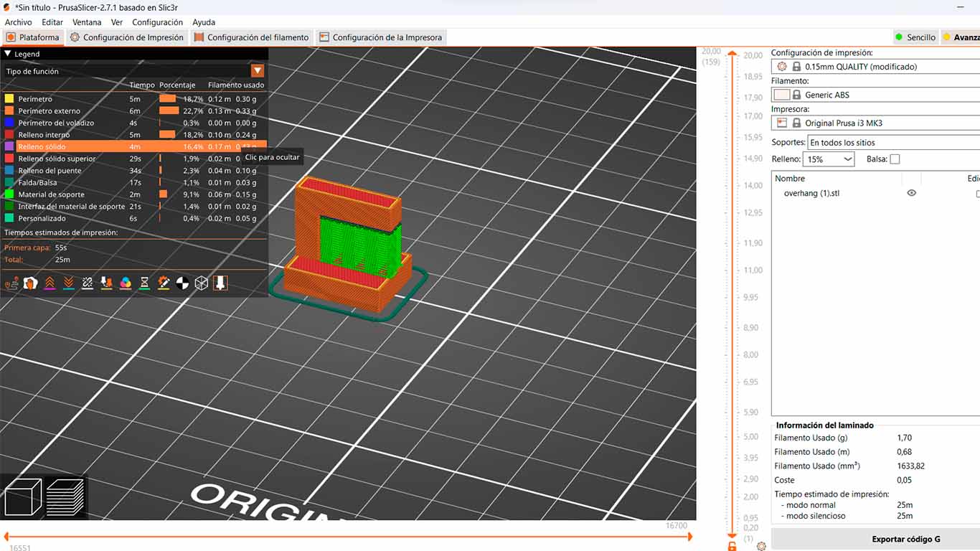Open Archivo menu
This screenshot has height=551, width=980.
[19, 22]
